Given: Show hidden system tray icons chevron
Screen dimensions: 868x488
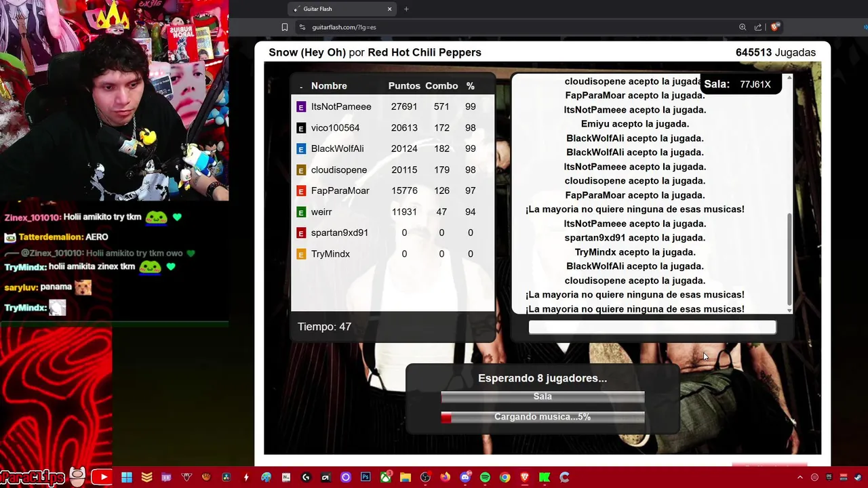Looking at the screenshot, I should pos(800,477).
